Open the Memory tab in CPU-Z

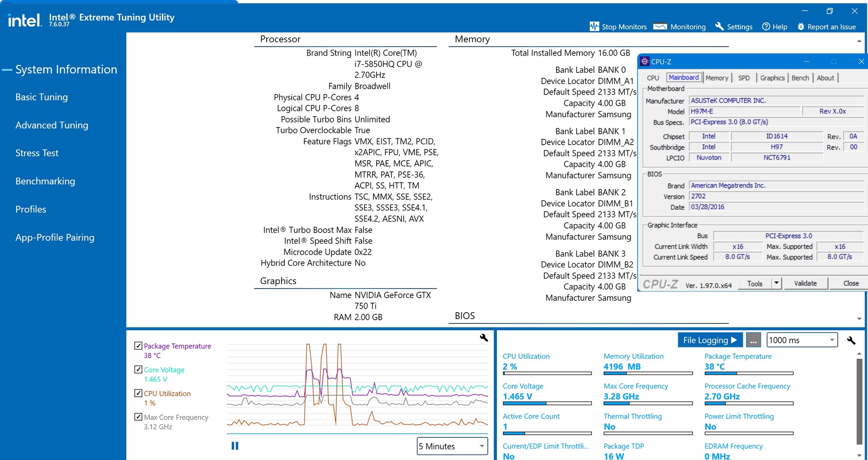(717, 78)
